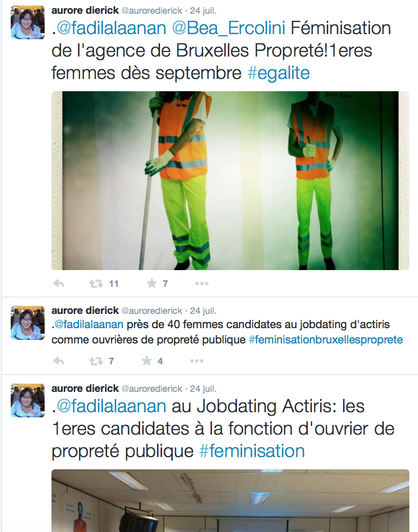Open @fadilalaanan mention in first tweet
The image size is (418, 532).
(111, 28)
